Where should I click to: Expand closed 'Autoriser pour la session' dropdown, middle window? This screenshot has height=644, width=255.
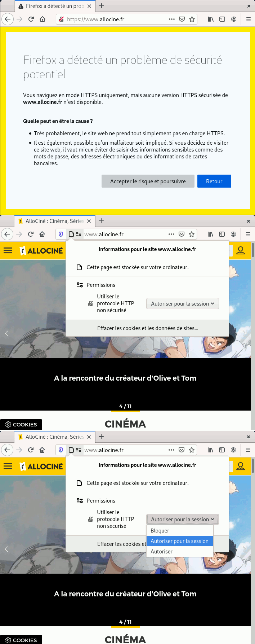pyautogui.click(x=183, y=303)
